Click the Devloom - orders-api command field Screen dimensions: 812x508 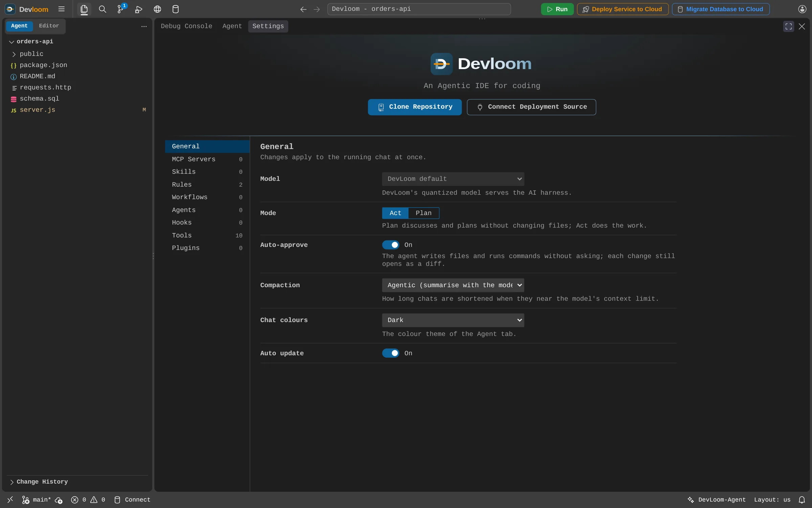coord(419,9)
